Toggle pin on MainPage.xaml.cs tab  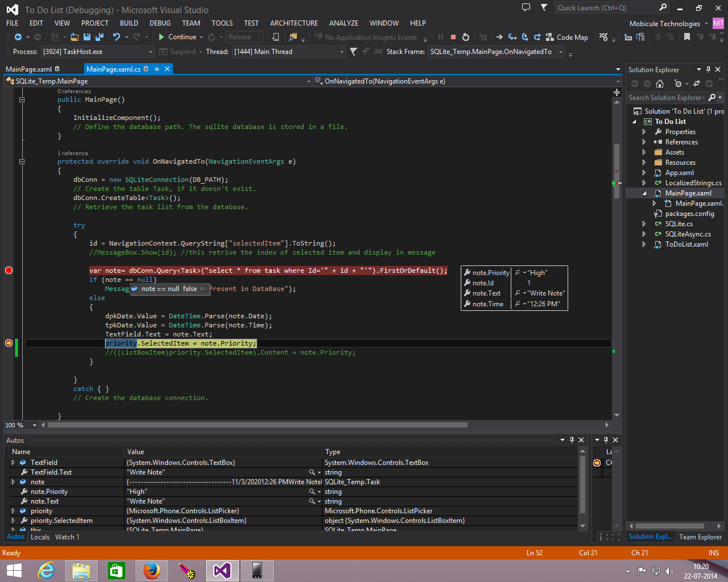click(x=156, y=69)
